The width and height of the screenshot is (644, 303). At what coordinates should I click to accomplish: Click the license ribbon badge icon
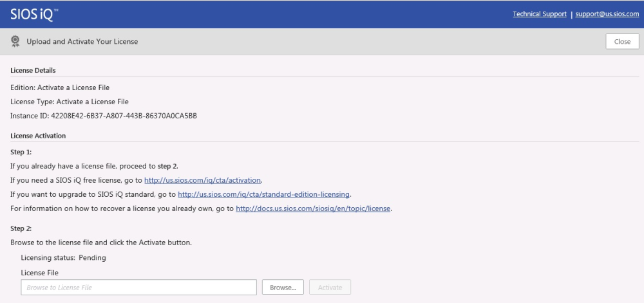click(x=15, y=41)
